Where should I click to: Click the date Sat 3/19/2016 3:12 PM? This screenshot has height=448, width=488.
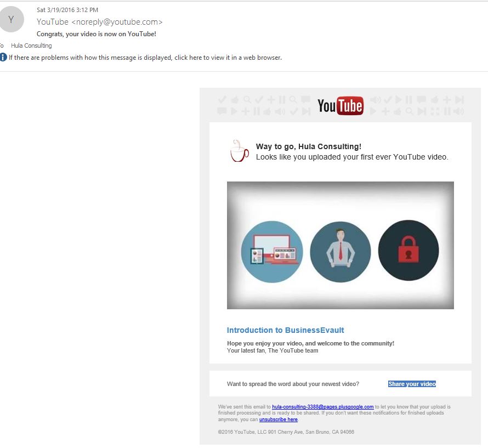(x=67, y=10)
